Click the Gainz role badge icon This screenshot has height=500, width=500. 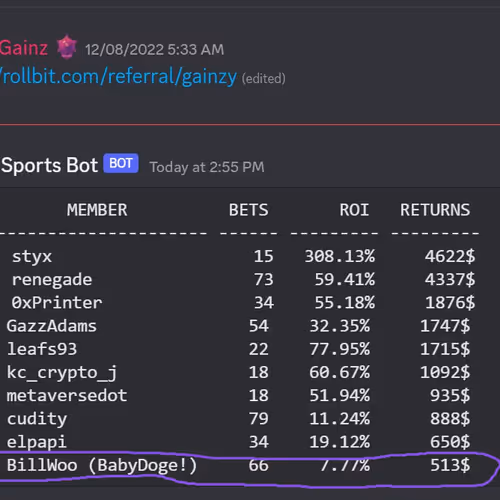click(67, 47)
